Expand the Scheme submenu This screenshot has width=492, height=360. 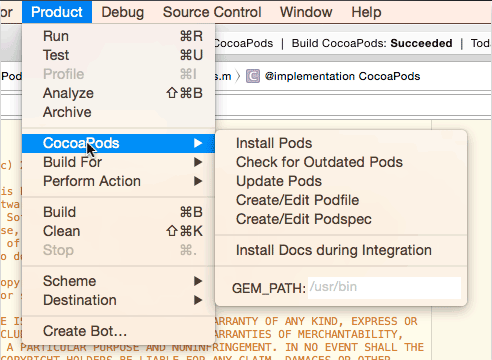coord(118,281)
